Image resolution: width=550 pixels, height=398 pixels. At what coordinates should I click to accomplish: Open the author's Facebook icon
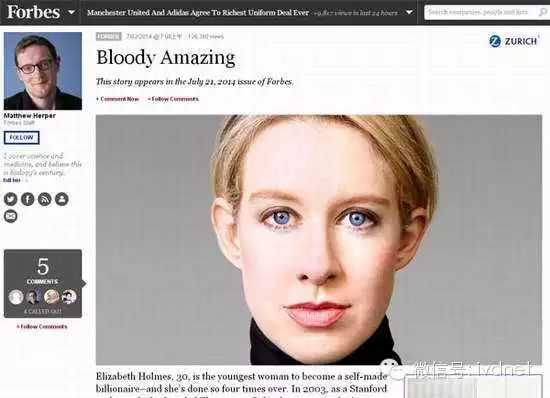28,199
